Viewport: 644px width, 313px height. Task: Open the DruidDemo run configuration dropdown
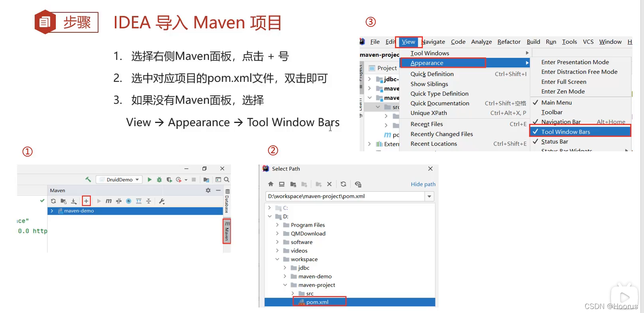point(119,180)
